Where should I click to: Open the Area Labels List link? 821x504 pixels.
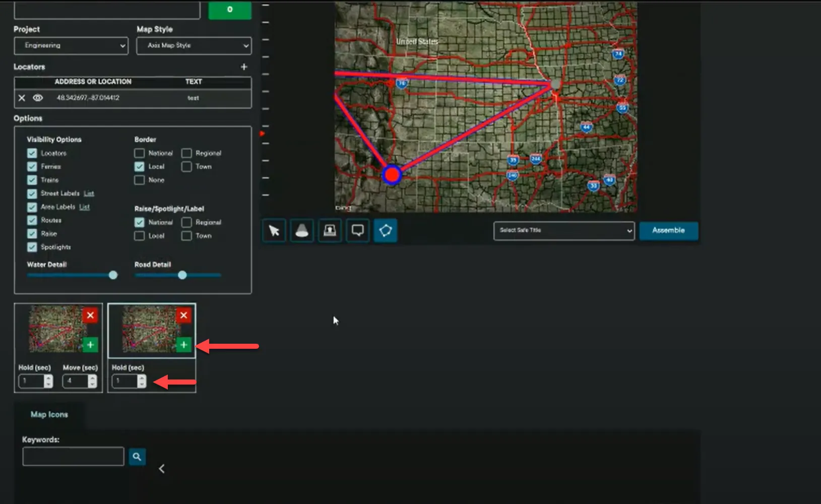84,207
